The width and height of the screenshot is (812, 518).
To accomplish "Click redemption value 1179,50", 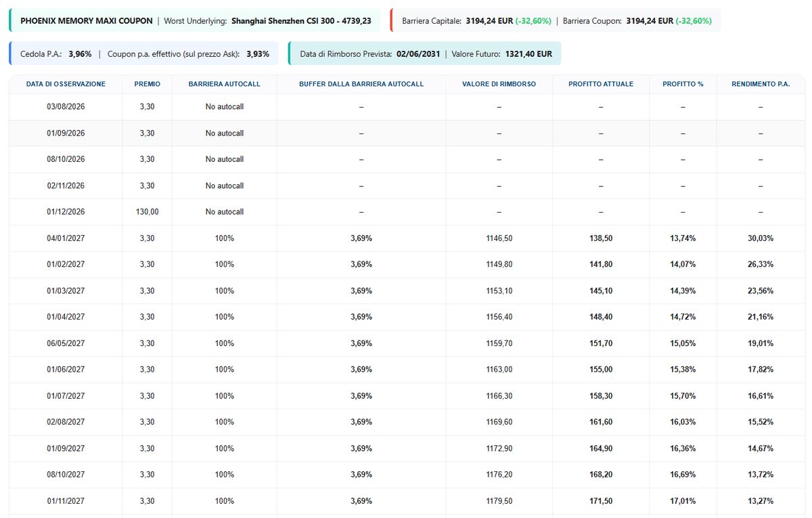I will pyautogui.click(x=499, y=501).
